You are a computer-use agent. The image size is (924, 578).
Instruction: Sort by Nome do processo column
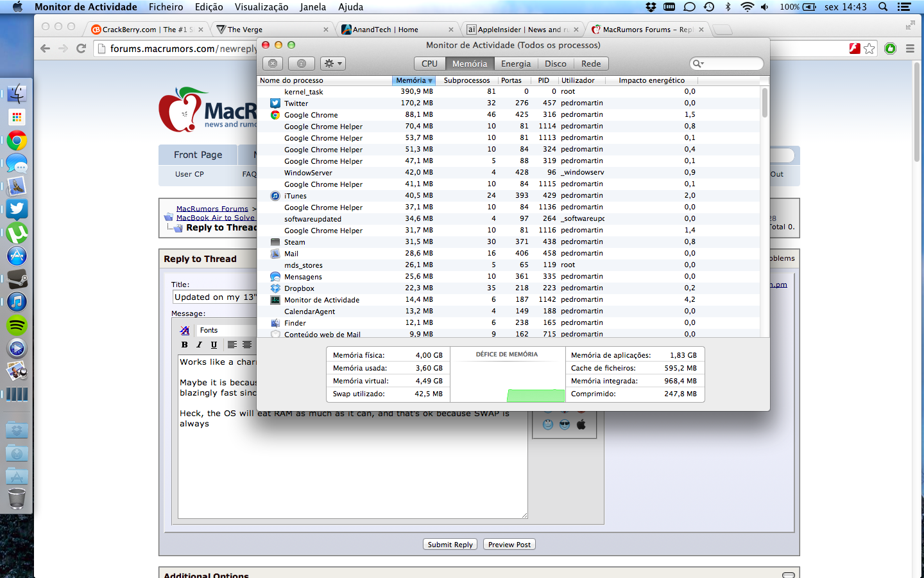[325, 80]
